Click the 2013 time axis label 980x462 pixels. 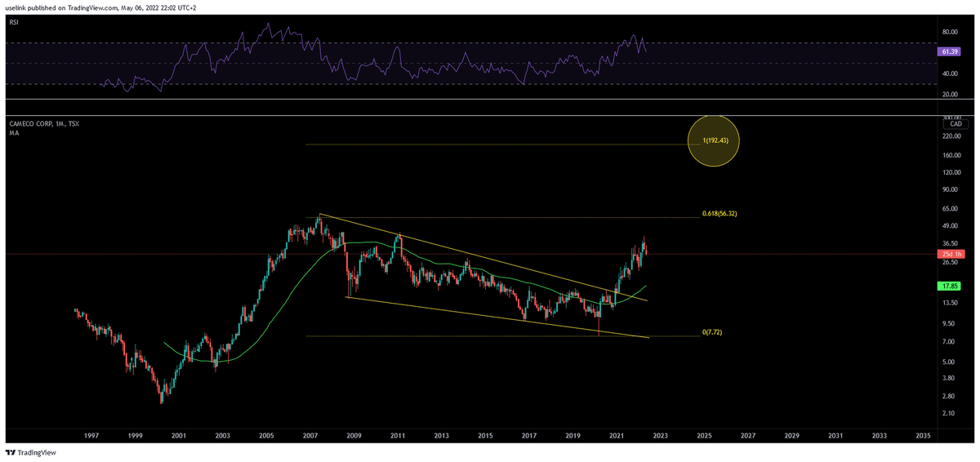[442, 436]
